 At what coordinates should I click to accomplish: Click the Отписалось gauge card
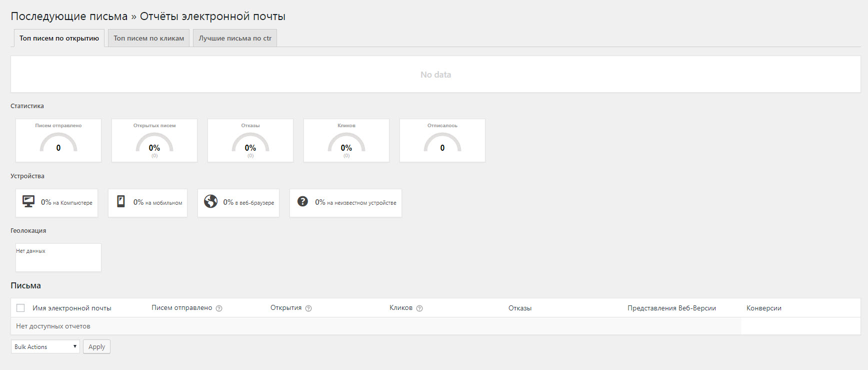coord(442,141)
